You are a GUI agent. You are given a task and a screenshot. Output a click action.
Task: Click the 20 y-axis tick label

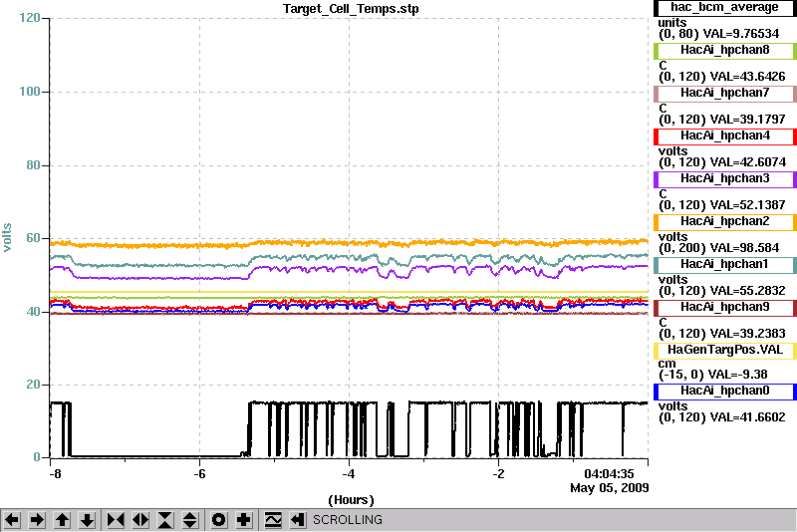tap(33, 385)
